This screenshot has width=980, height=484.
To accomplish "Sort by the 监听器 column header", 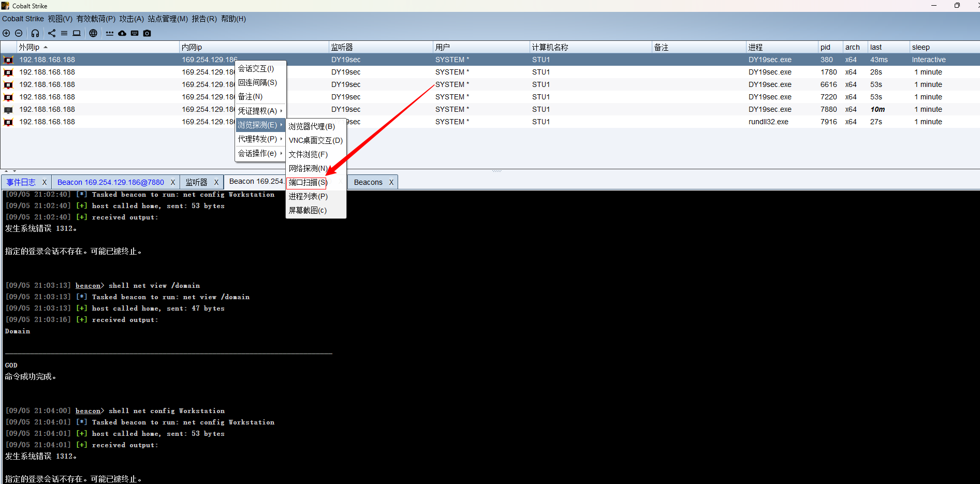I will point(381,47).
